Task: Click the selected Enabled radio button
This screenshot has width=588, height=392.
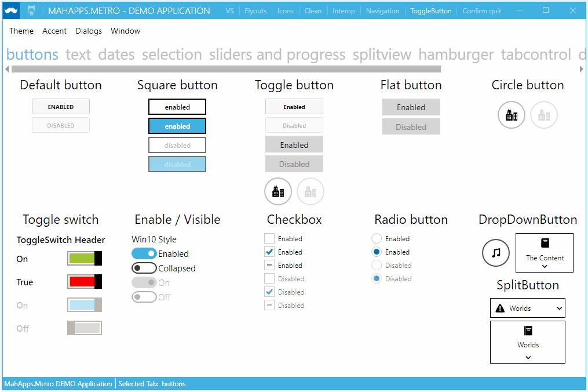Action: (x=377, y=252)
